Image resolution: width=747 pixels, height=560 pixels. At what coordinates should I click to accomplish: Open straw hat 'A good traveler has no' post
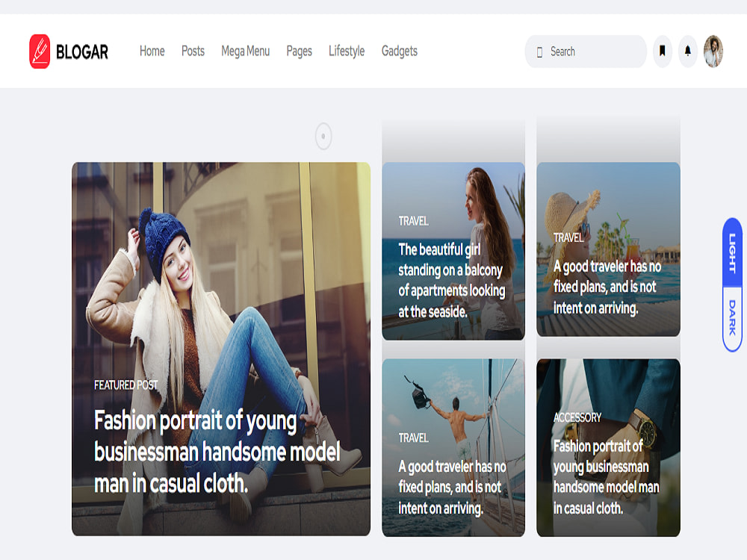click(x=607, y=287)
